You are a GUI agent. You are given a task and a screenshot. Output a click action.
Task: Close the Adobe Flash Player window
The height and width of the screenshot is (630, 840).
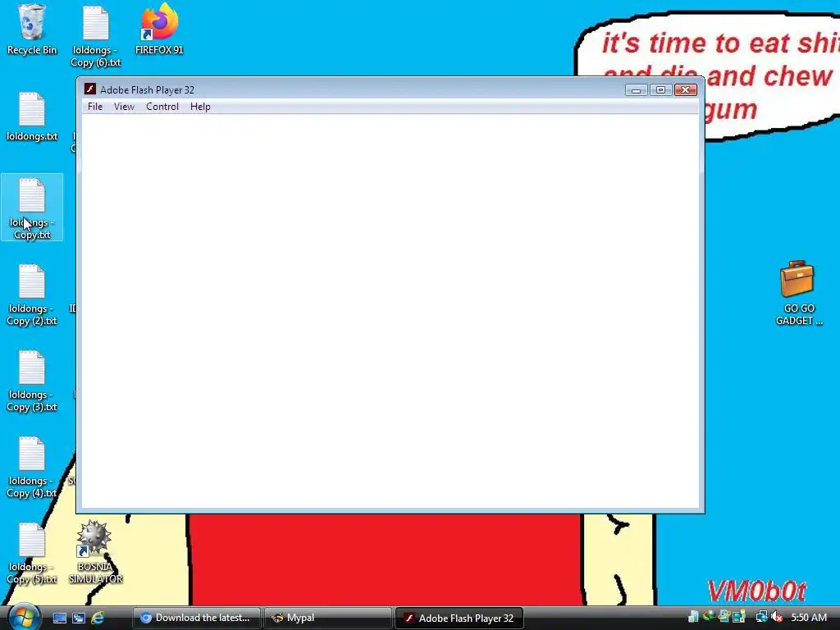685,90
